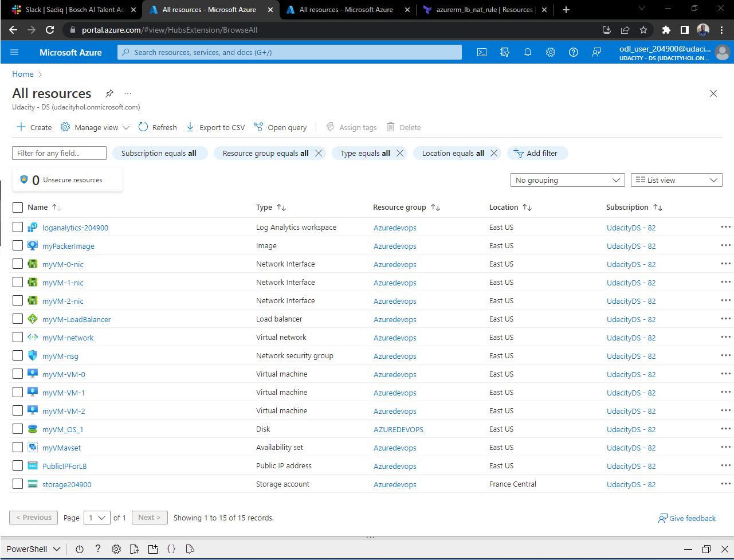The width and height of the screenshot is (734, 560).
Task: Pin All resources to dashboard
Action: tap(109, 93)
